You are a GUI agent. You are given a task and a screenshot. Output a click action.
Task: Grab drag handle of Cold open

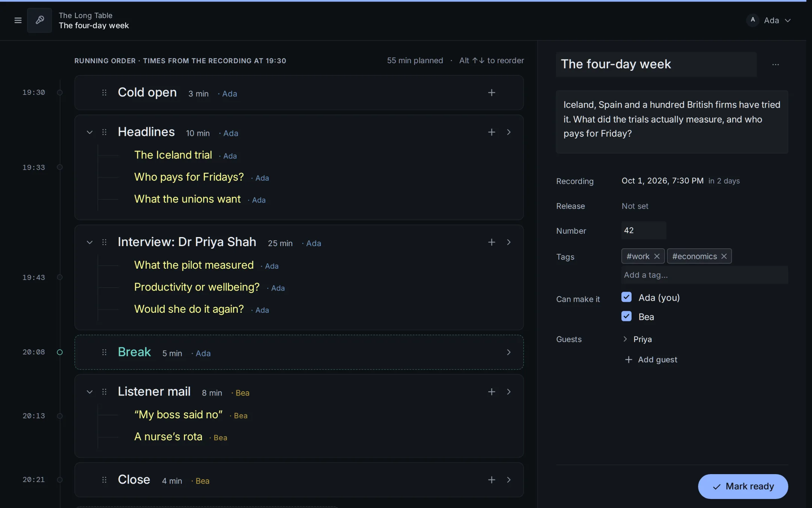104,93
